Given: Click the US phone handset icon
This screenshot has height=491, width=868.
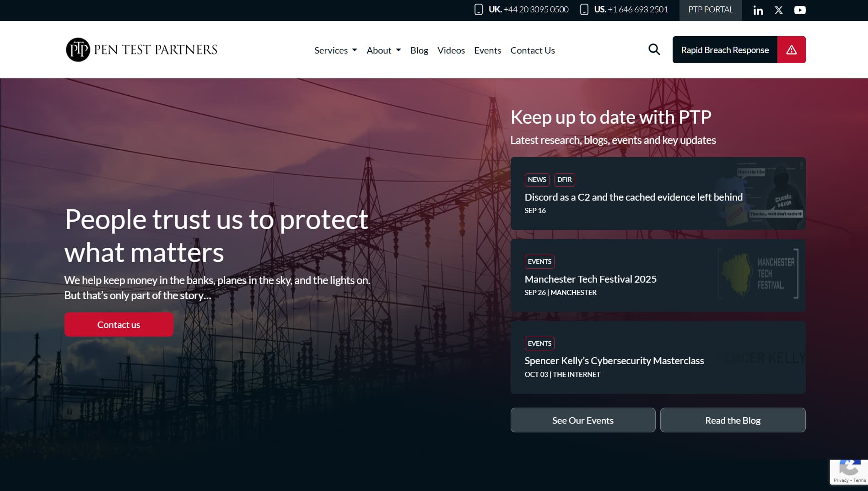Looking at the screenshot, I should pyautogui.click(x=583, y=9).
